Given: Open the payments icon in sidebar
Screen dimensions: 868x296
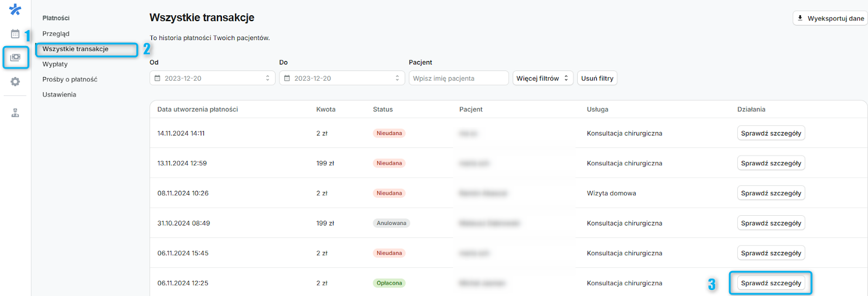Looking at the screenshot, I should point(15,57).
